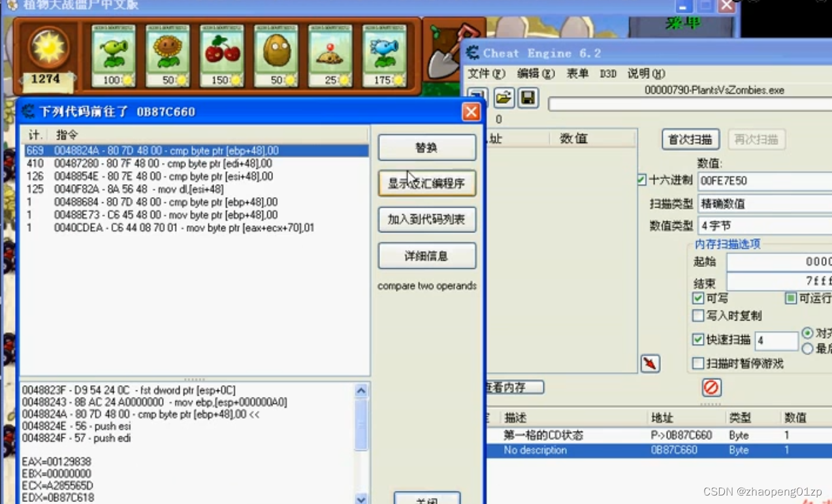The width and height of the screenshot is (832, 504).
Task: Click the 查看内存 memory view button
Action: pos(514,387)
